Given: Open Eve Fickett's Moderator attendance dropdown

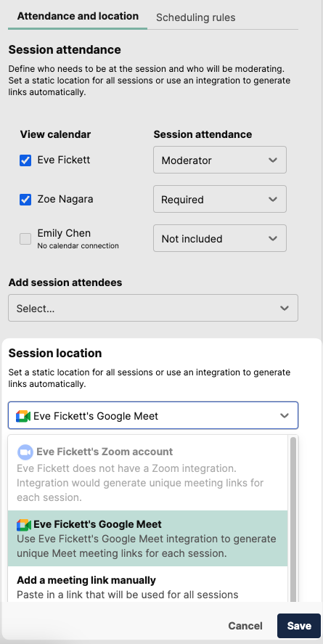Looking at the screenshot, I should [x=220, y=160].
